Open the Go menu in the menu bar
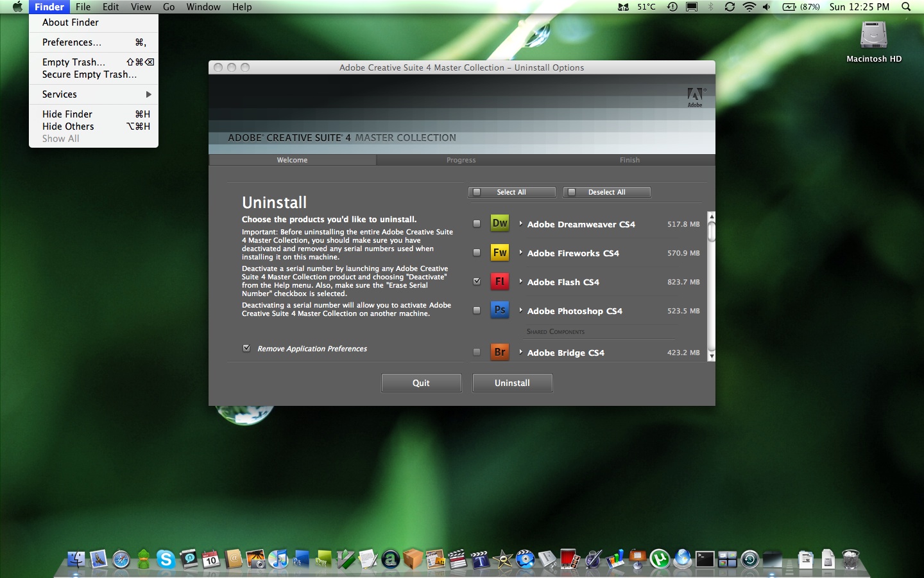Screen dimensions: 924x578 pos(169,7)
